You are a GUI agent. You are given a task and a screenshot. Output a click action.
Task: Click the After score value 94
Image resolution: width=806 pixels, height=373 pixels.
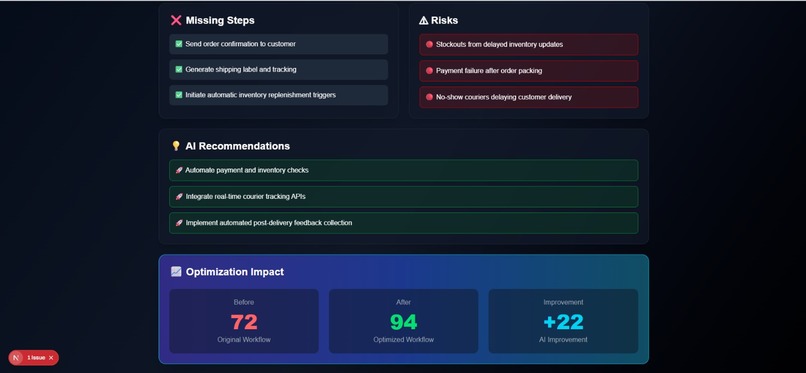point(404,322)
